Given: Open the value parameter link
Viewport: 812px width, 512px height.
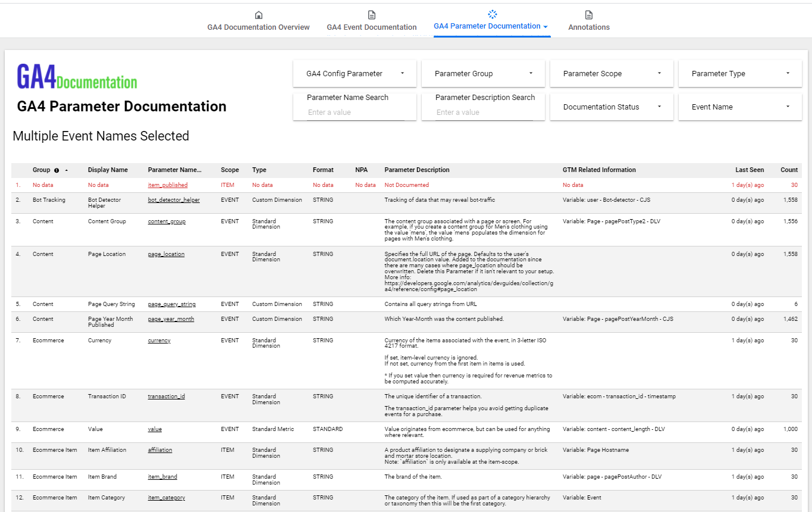Looking at the screenshot, I should (x=155, y=429).
